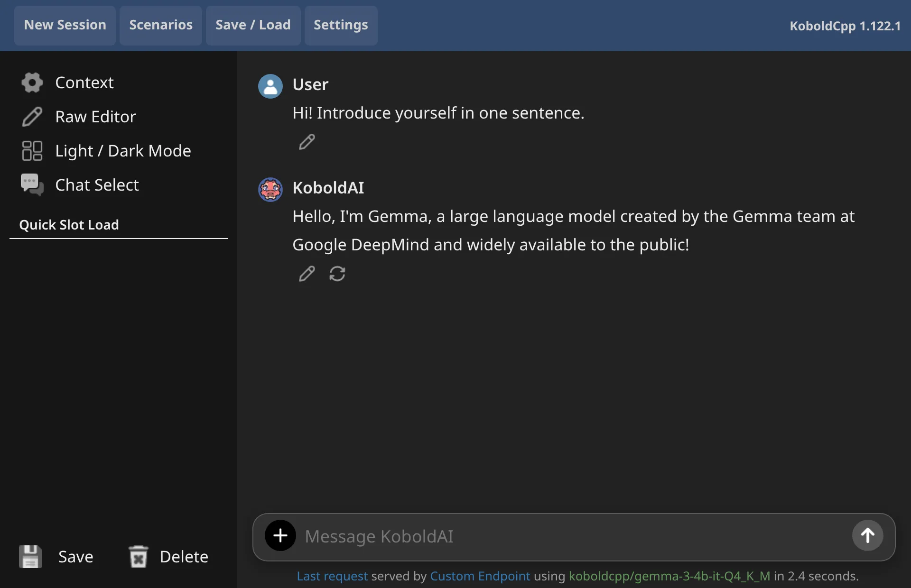
Task: Open Chat Select speech bubble icon
Action: pos(32,185)
